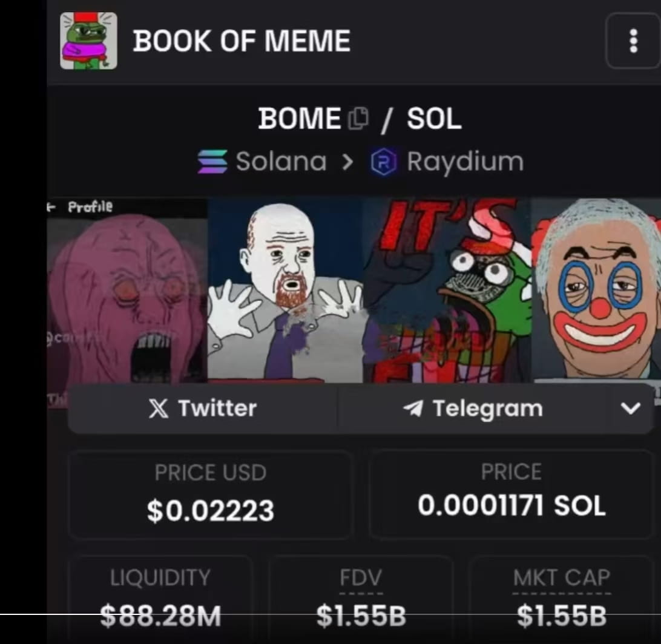
Task: Click the PRICE USD $0.02223 box
Action: 211,494
